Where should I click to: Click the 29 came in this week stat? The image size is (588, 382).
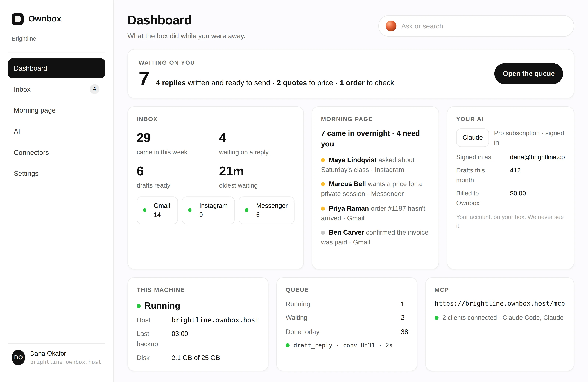pos(162,143)
